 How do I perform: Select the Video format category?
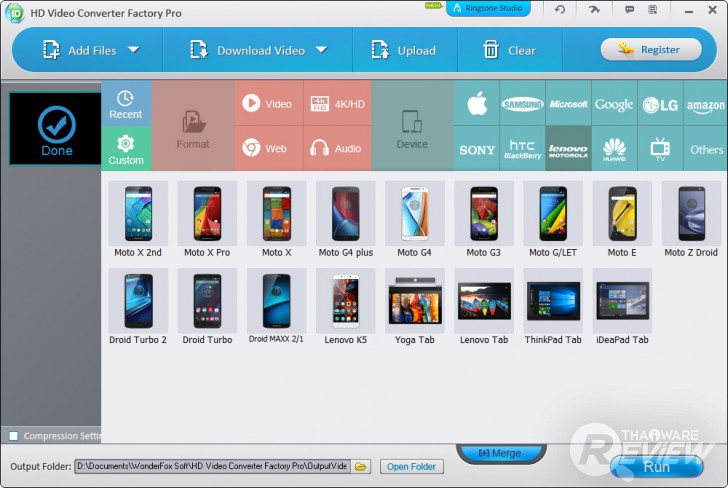(269, 103)
